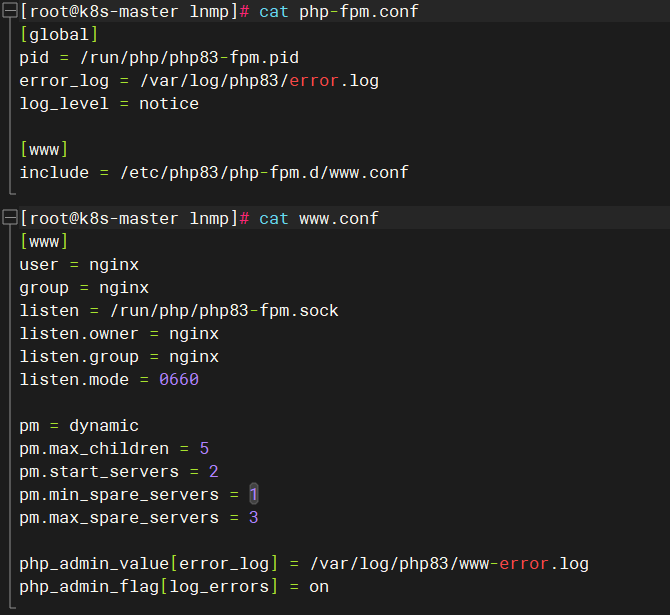The height and width of the screenshot is (615, 670).
Task: Click the pm.start_servers value 2
Action: coord(214,472)
